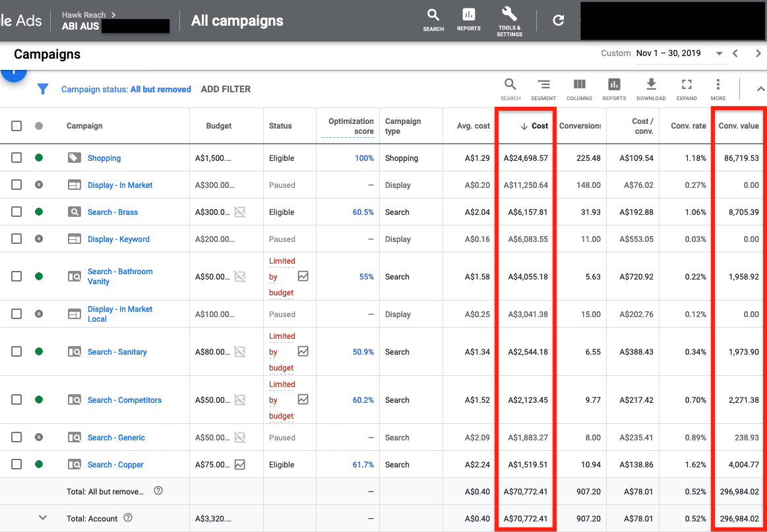The height and width of the screenshot is (532, 767).
Task: Open the More options menu
Action: [x=718, y=88]
